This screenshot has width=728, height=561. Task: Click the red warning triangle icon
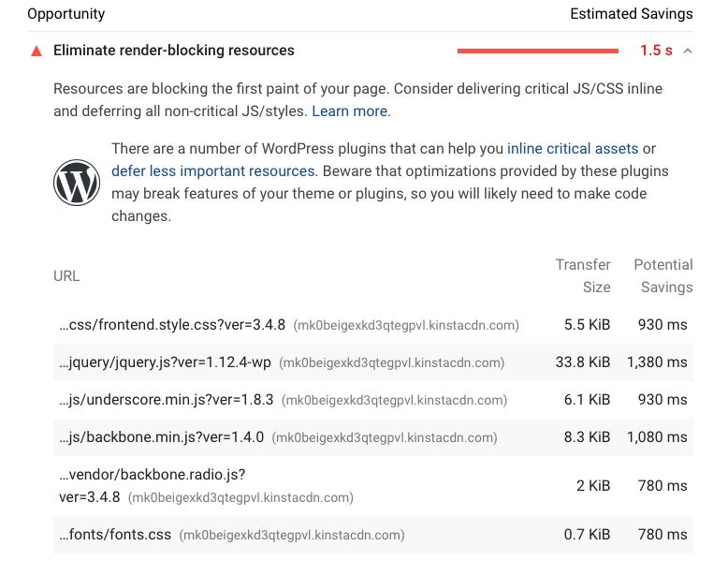[36, 51]
